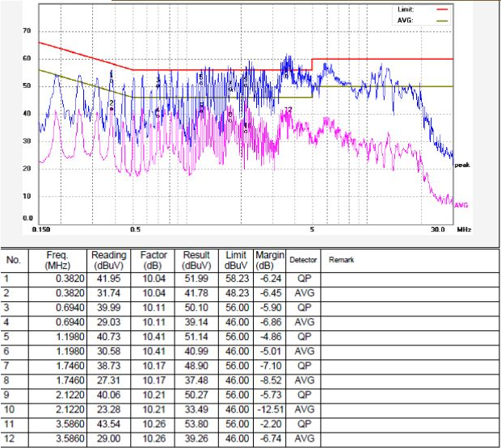Select result value 50.10
Viewport: 501px width, 448px height.
point(196,308)
